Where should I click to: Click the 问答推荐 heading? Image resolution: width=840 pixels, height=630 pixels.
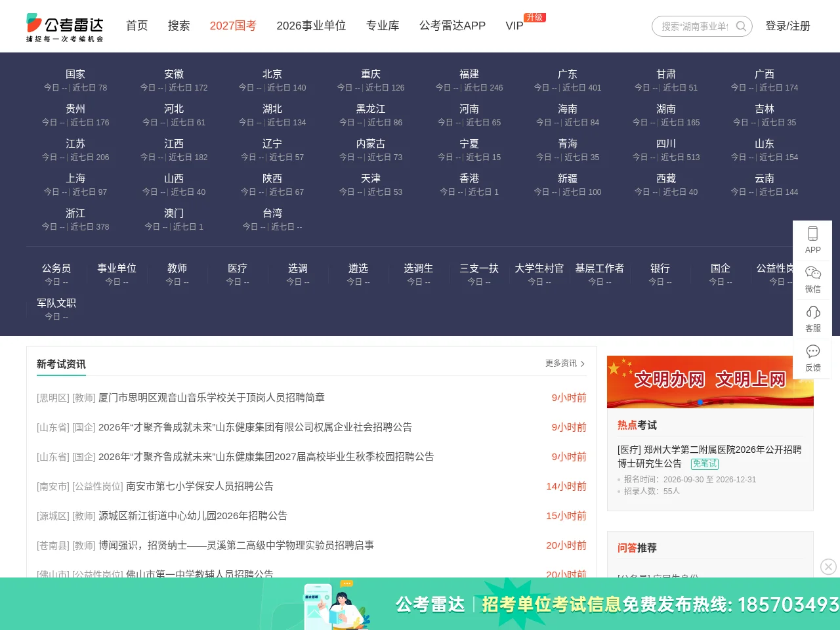[637, 548]
